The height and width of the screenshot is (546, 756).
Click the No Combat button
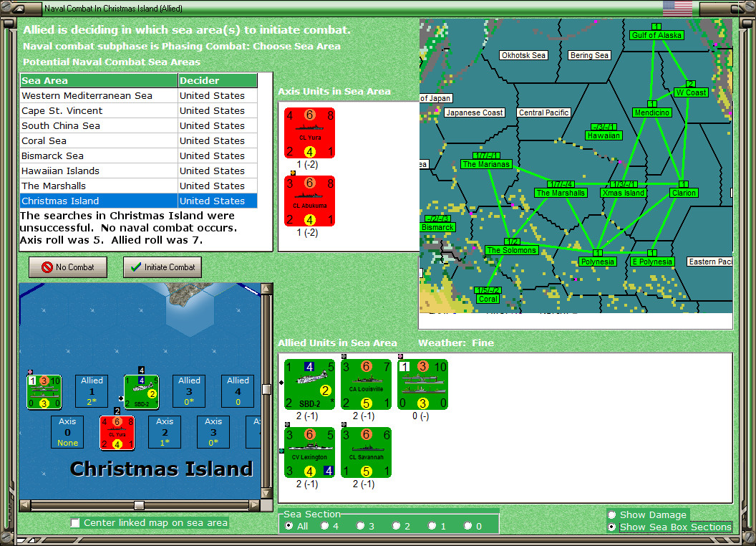coord(68,267)
